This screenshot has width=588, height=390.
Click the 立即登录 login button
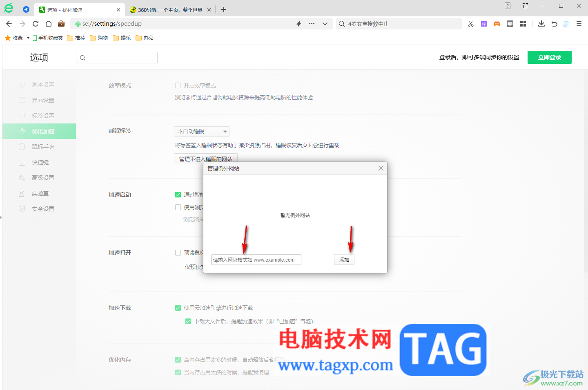pos(549,57)
